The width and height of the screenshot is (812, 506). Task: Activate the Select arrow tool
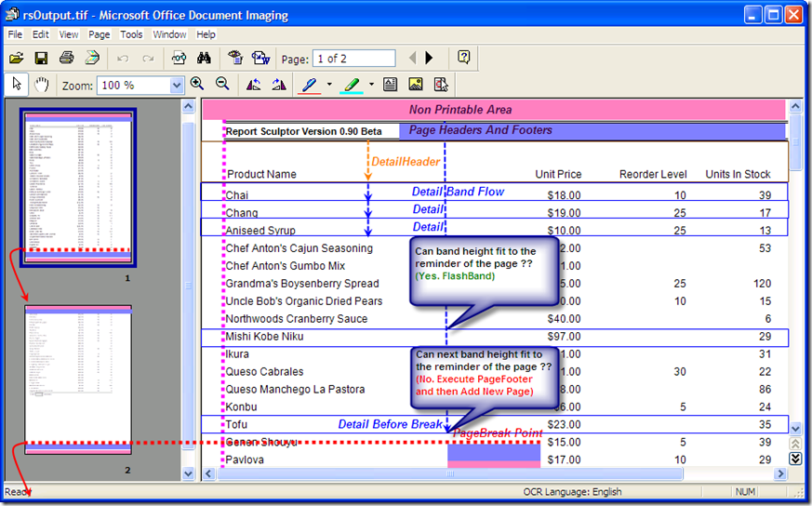[17, 85]
